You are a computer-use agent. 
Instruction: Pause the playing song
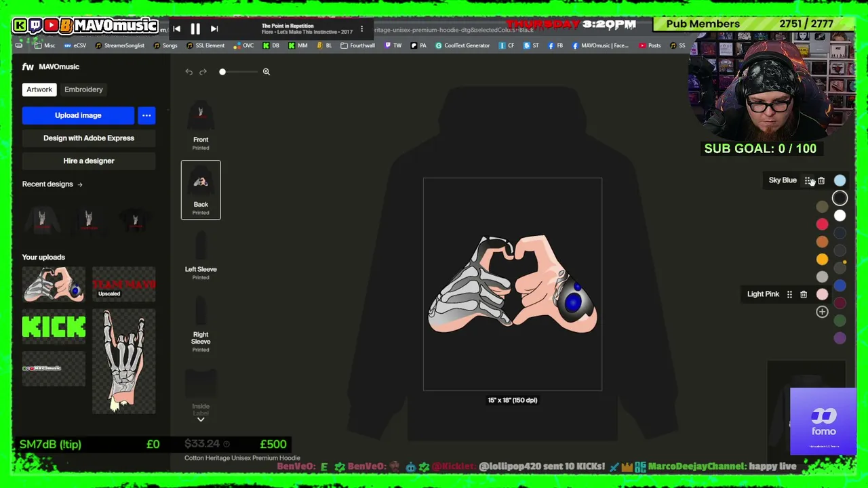click(x=195, y=28)
